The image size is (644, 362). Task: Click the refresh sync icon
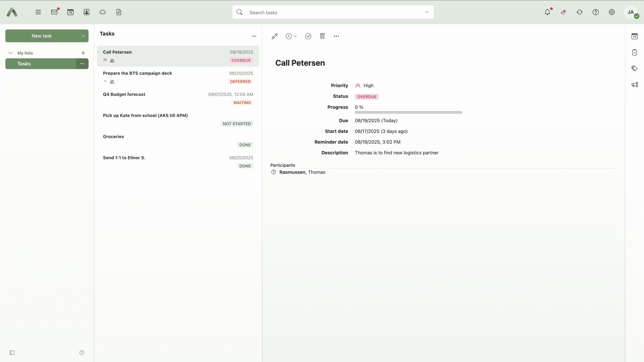click(x=580, y=12)
